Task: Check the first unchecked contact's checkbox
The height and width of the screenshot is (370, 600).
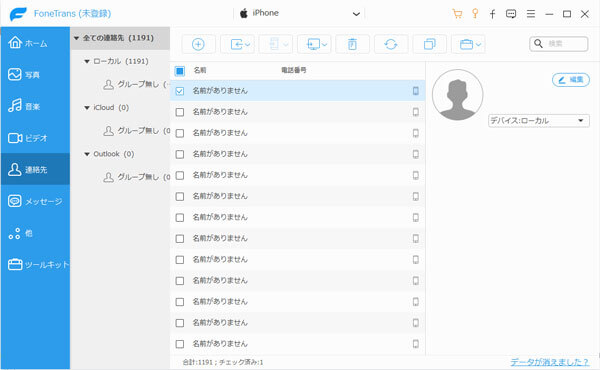Action: pos(179,112)
